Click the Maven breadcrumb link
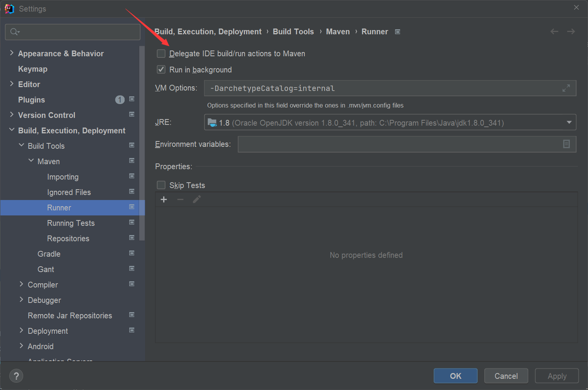The width and height of the screenshot is (588, 390). pos(338,32)
